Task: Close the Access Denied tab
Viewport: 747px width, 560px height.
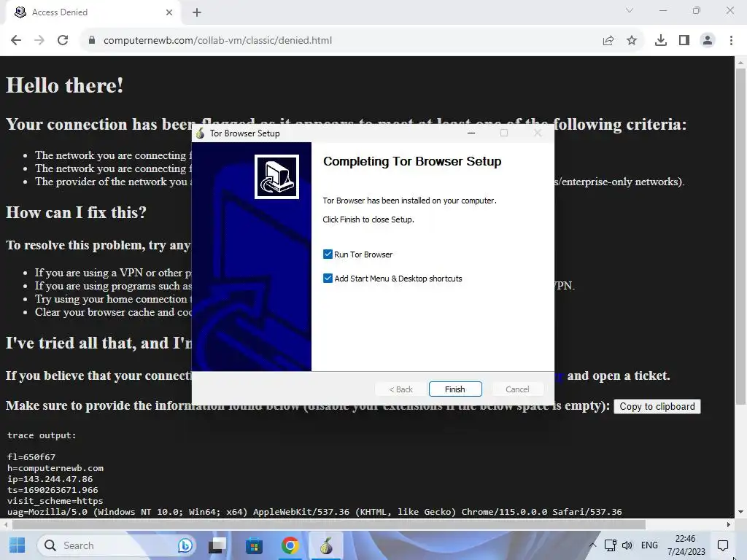Action: [169, 12]
